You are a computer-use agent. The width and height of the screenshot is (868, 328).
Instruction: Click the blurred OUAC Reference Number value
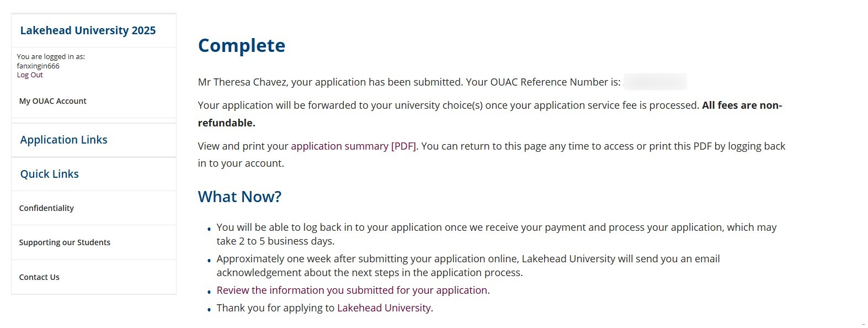[656, 82]
